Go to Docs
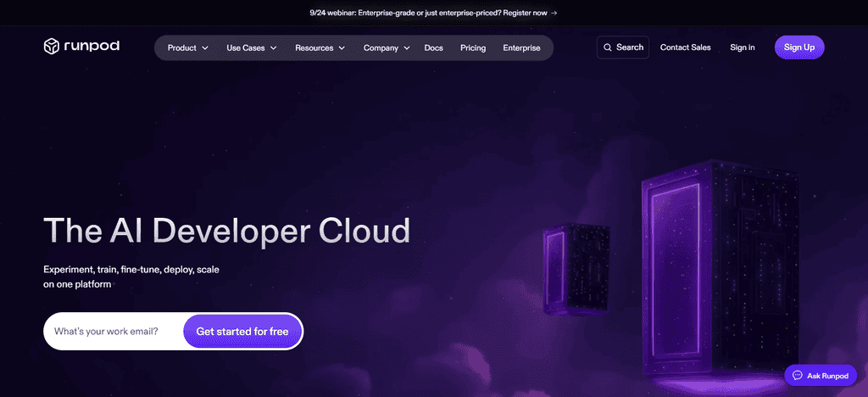The width and height of the screenshot is (868, 397). point(433,48)
